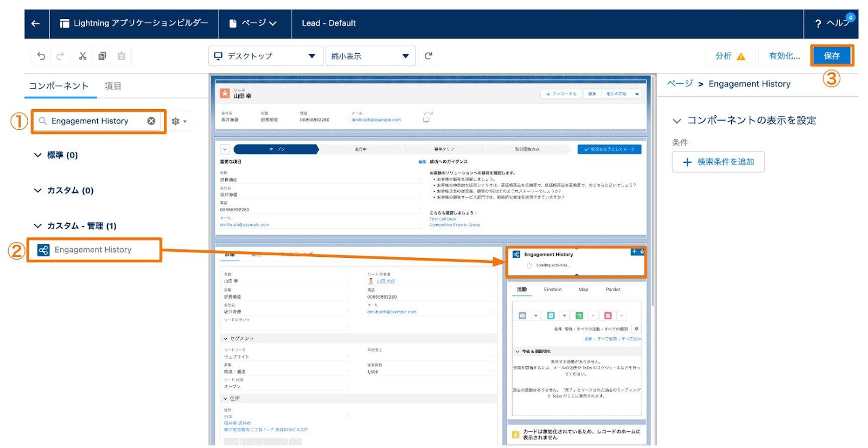
Task: Clear the Engagement History search text
Action: (151, 121)
